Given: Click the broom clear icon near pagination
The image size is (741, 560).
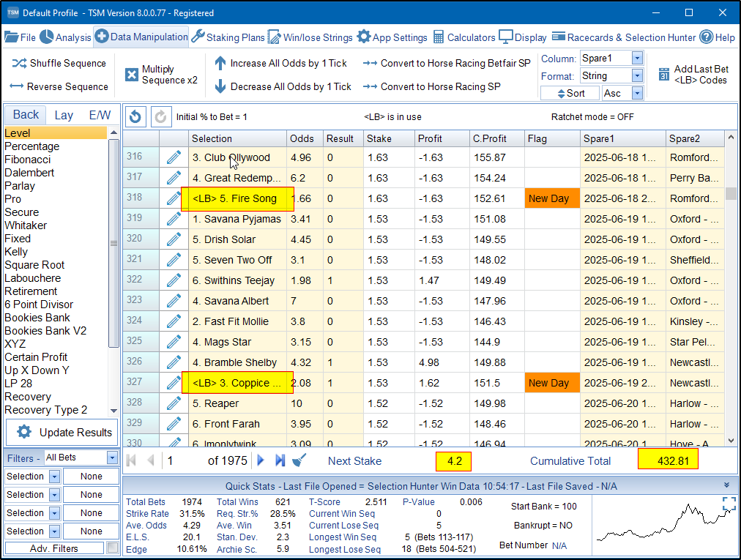Looking at the screenshot, I should coord(299,460).
